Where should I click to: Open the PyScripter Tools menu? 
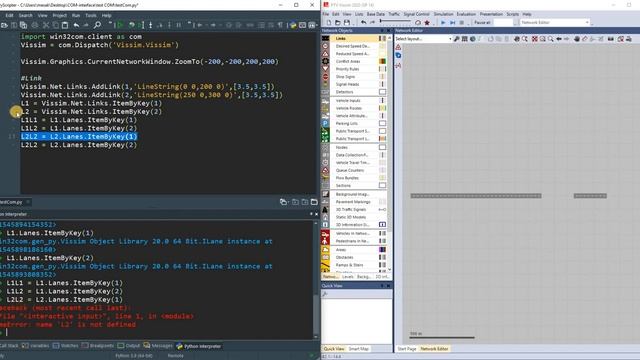(91, 16)
